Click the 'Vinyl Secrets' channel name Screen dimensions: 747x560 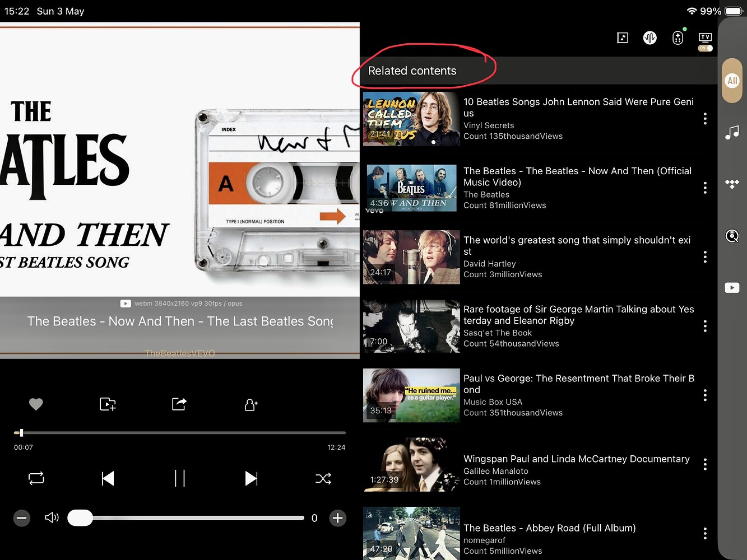[x=489, y=125]
